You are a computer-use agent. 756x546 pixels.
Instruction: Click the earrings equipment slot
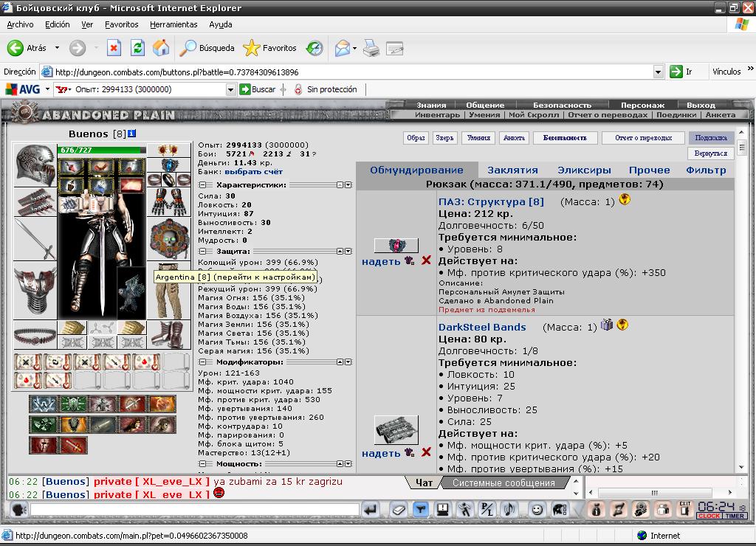click(169, 150)
